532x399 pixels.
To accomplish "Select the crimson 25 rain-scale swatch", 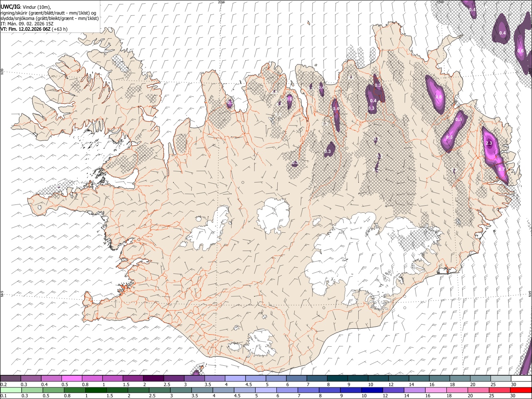I will [x=500, y=390].
